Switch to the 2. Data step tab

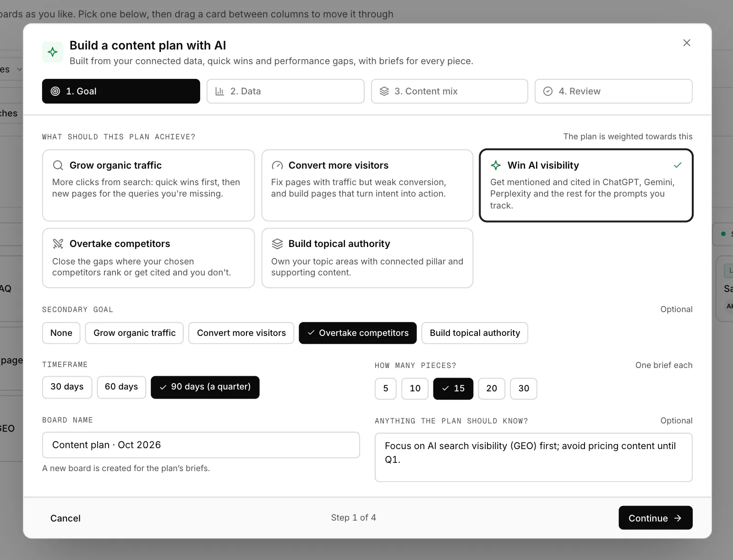pos(285,91)
